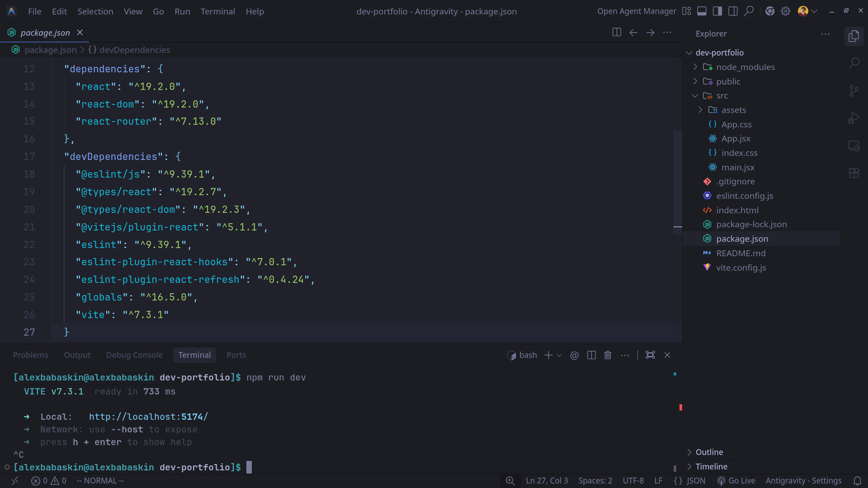Expand the node_modules folder

click(x=745, y=67)
